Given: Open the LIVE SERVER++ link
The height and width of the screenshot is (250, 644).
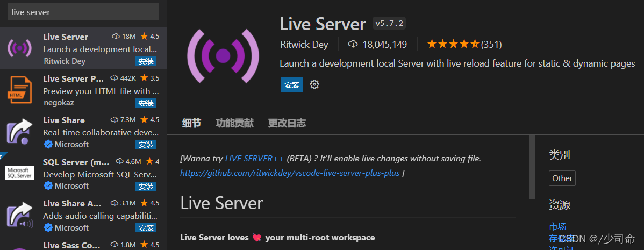Looking at the screenshot, I should point(254,159).
